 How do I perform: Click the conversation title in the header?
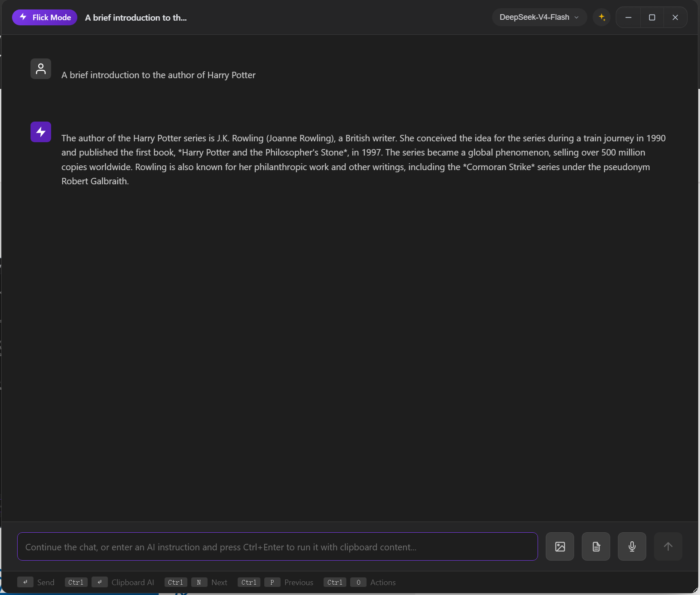coord(136,18)
